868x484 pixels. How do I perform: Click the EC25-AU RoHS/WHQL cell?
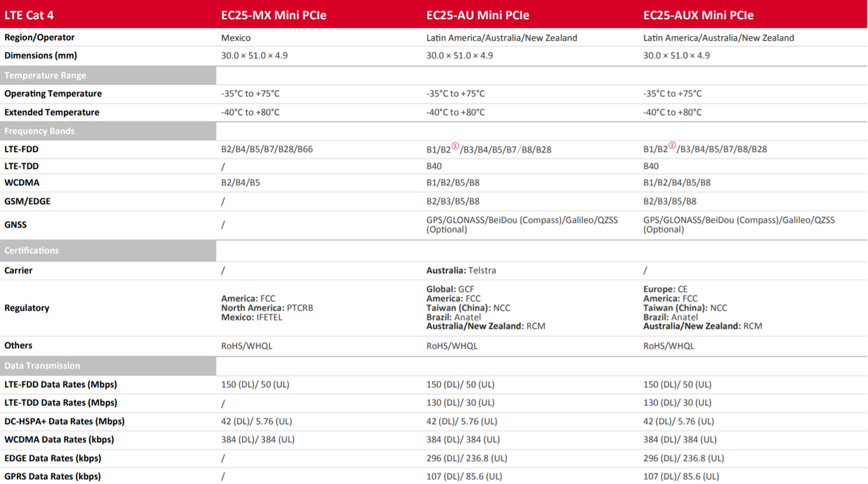click(x=451, y=345)
